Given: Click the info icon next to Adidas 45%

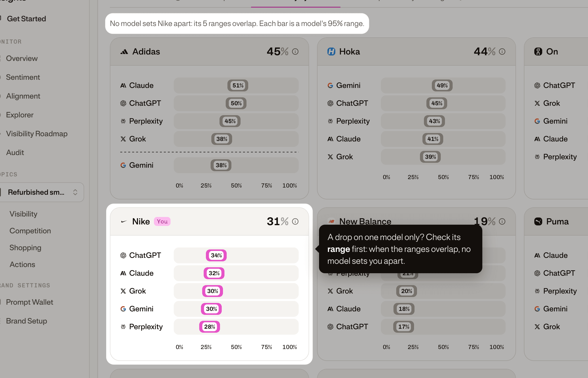Looking at the screenshot, I should tap(295, 52).
